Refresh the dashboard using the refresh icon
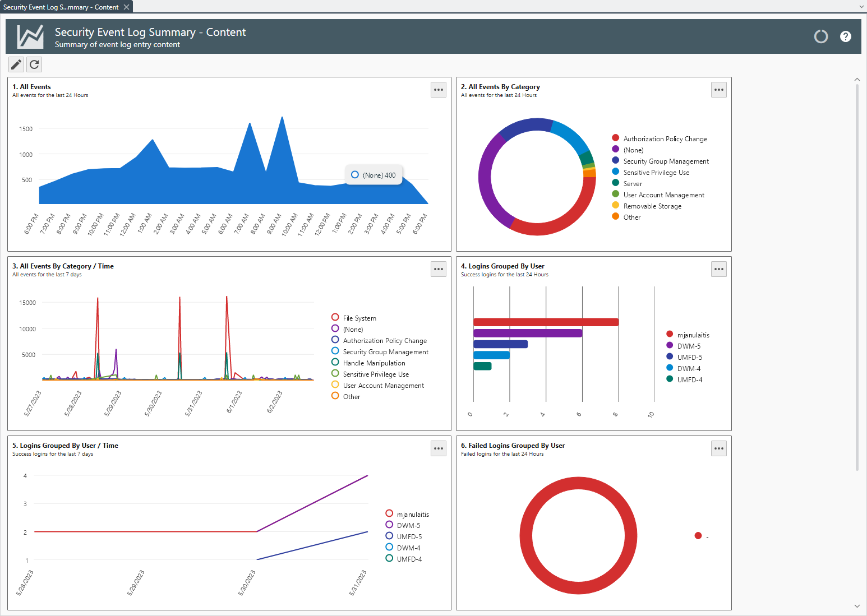The width and height of the screenshot is (867, 616). pyautogui.click(x=34, y=64)
